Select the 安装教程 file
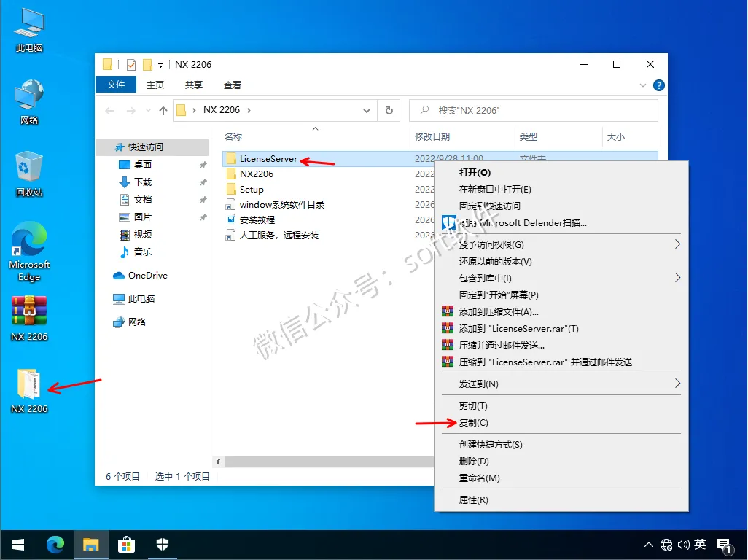Screen dimensions: 748x560 point(257,220)
